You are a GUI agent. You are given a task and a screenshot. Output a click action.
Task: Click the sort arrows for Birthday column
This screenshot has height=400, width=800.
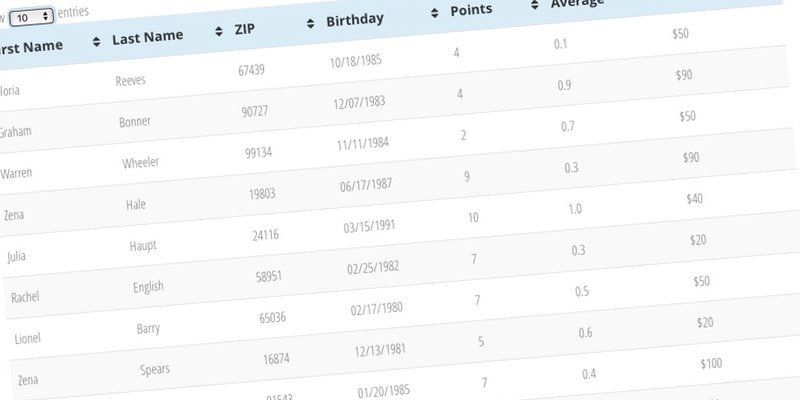click(x=434, y=12)
